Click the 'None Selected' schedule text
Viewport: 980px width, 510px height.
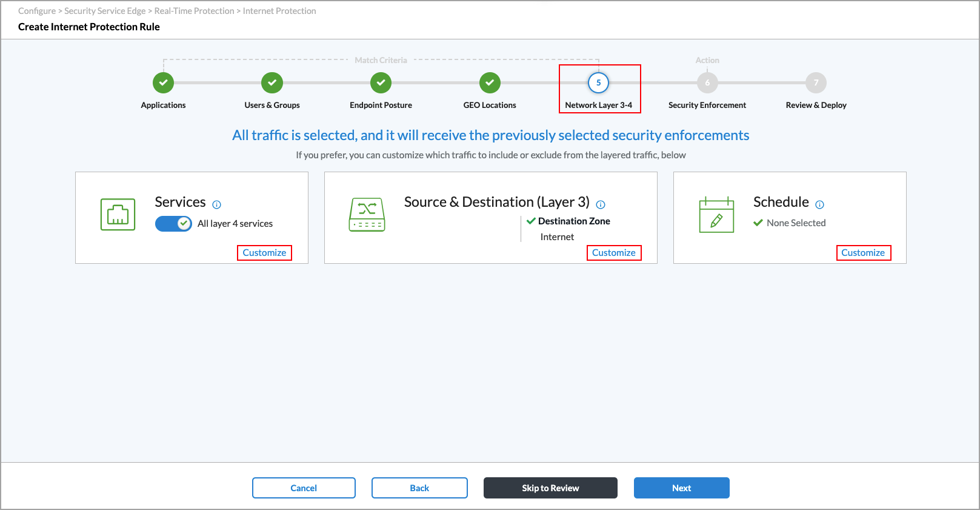pyautogui.click(x=796, y=223)
